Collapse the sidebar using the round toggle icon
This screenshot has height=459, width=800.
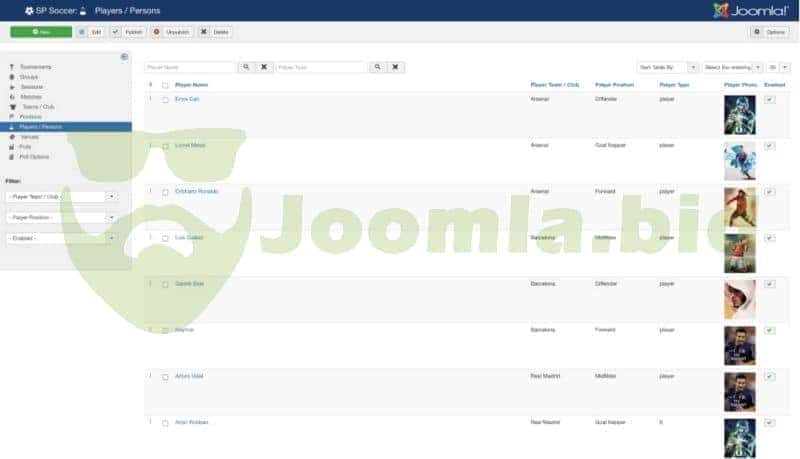pyautogui.click(x=124, y=57)
